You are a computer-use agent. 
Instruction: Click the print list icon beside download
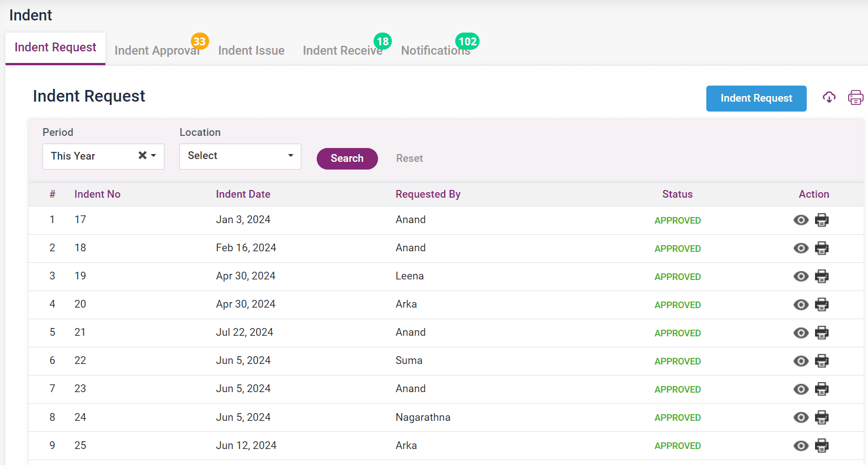click(855, 98)
